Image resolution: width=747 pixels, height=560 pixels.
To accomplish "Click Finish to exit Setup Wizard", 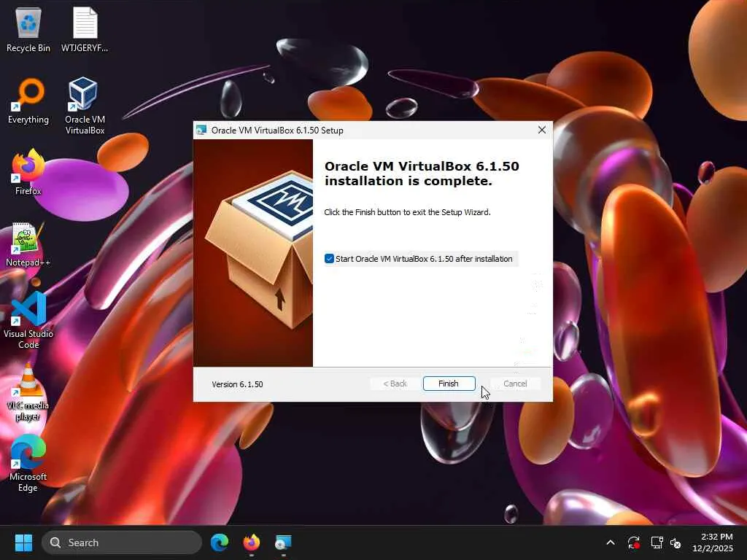I will 449,384.
